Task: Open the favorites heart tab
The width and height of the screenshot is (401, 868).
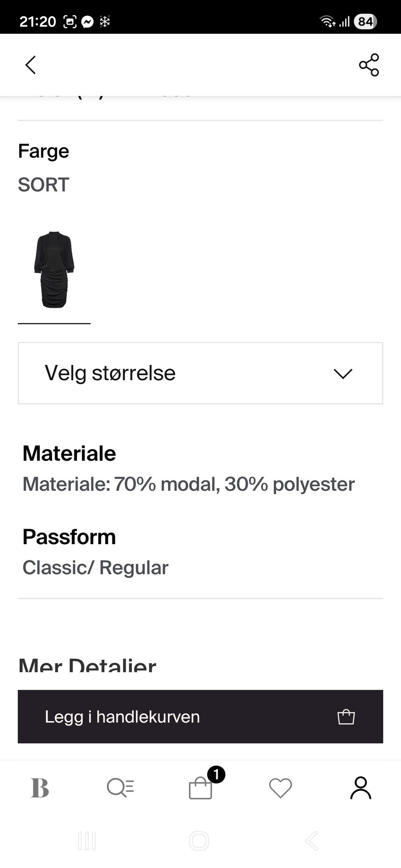Action: (280, 788)
